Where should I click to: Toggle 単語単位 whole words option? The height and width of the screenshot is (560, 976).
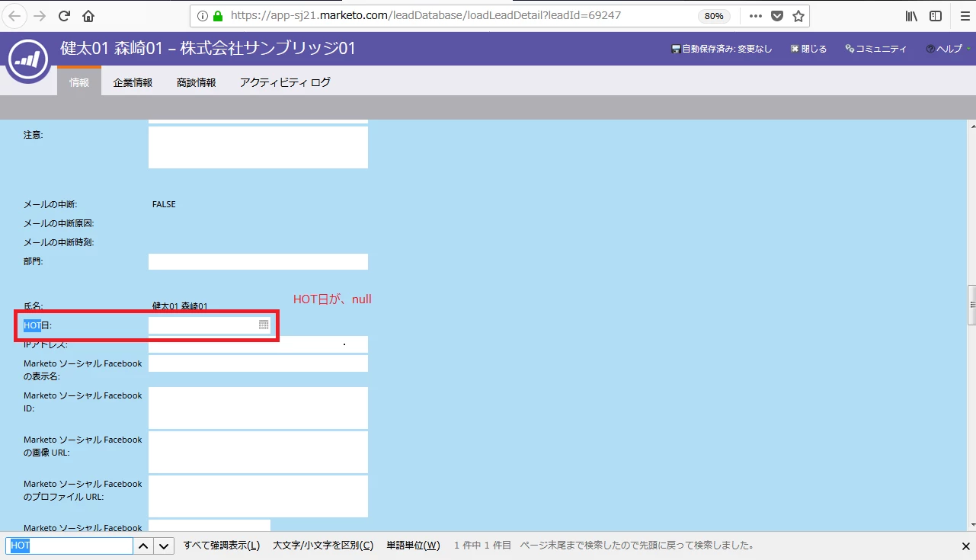point(413,546)
